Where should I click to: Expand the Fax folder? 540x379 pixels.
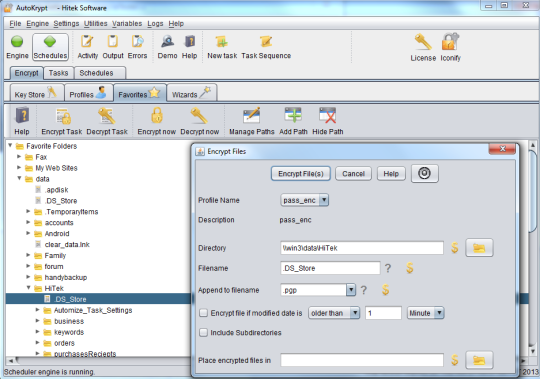click(x=19, y=157)
